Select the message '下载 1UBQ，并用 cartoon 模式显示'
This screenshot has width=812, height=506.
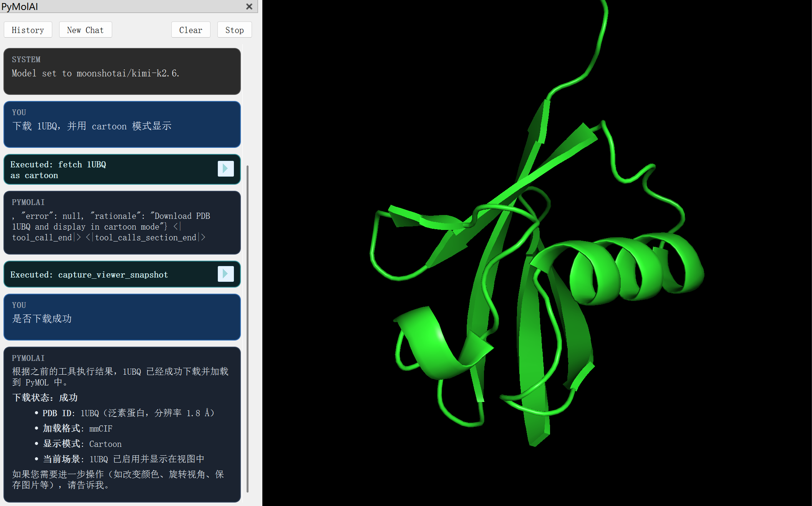pyautogui.click(x=122, y=124)
